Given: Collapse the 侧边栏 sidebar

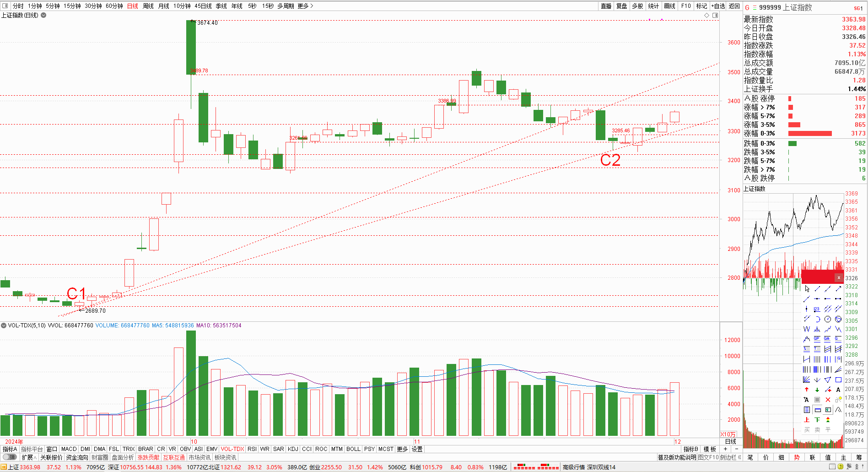Looking at the screenshot, I should tap(731, 457).
